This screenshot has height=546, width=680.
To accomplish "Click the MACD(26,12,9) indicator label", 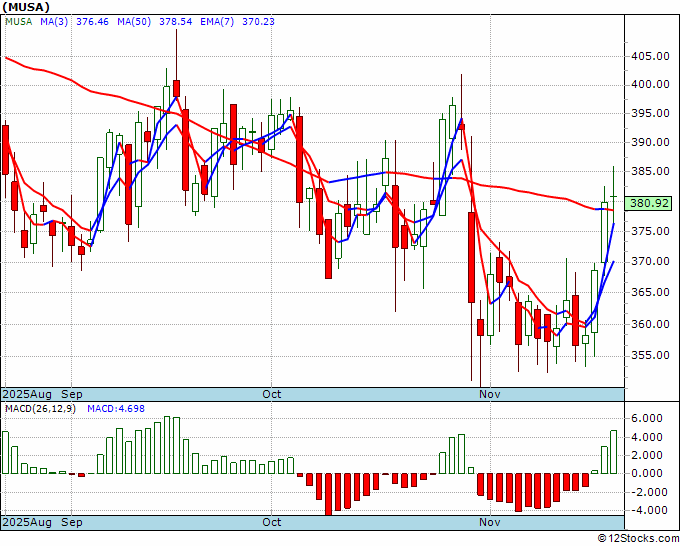I will tap(40, 409).
